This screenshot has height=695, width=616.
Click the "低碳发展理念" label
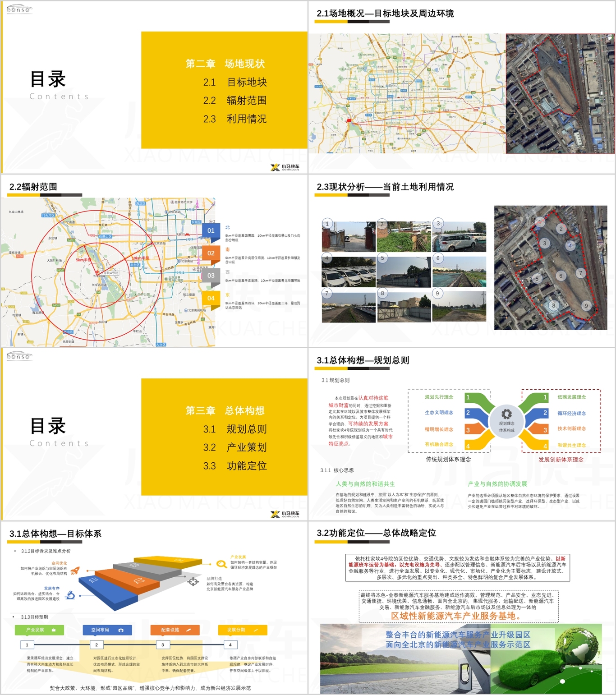[x=572, y=397]
